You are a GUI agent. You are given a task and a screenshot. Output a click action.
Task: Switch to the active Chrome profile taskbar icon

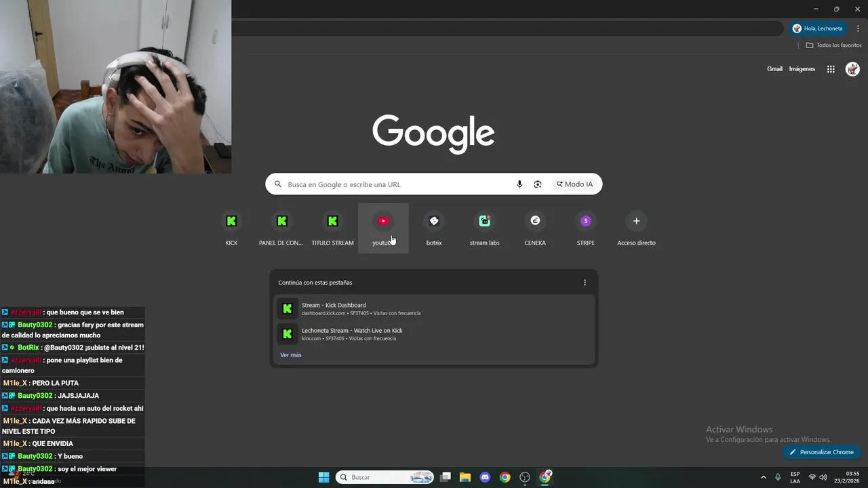coord(545,477)
